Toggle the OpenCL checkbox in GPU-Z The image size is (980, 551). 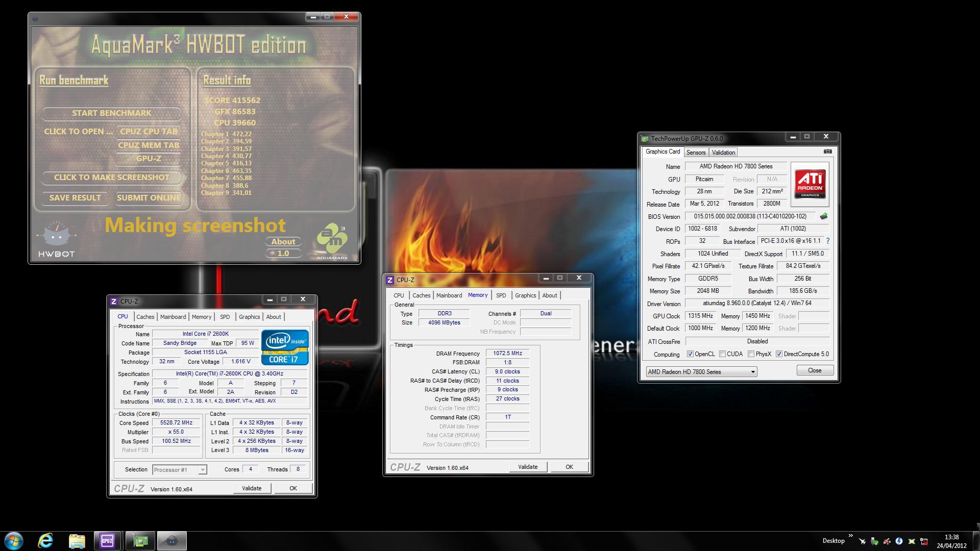tap(690, 354)
